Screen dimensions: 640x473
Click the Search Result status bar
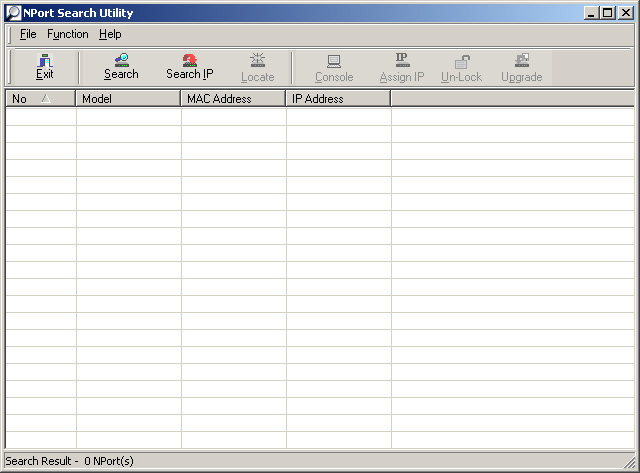pos(70,461)
